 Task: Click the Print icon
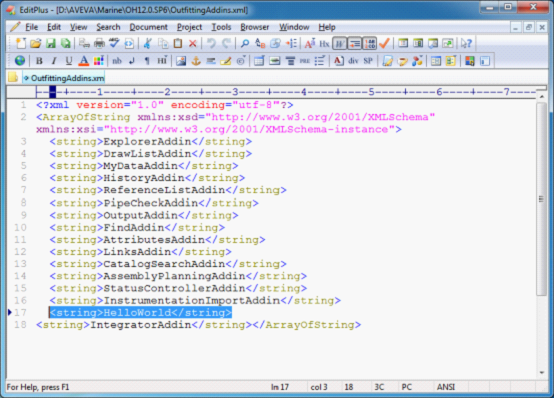(99, 43)
